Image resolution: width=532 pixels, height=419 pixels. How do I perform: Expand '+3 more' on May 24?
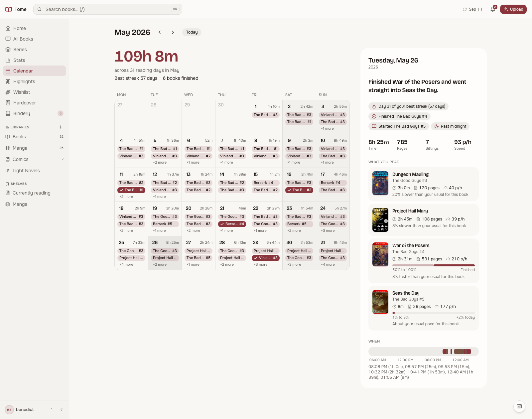click(x=328, y=230)
